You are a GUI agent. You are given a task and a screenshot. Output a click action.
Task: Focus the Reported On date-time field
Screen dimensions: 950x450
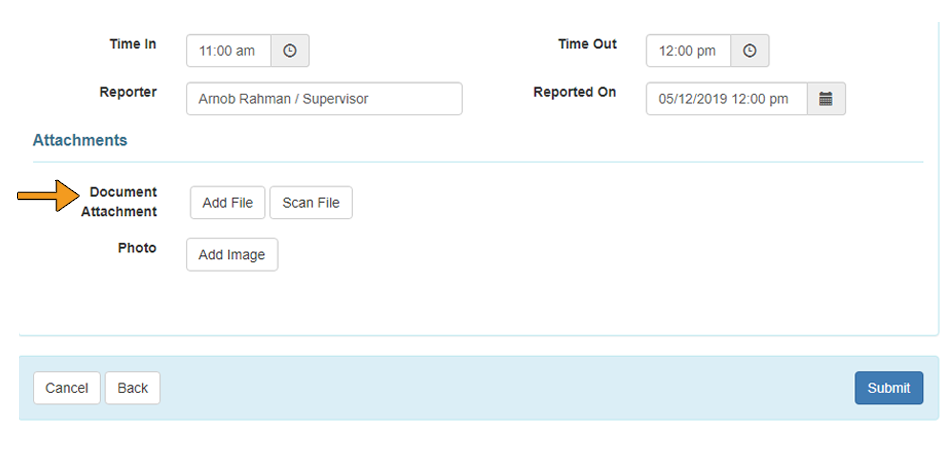[x=726, y=99]
